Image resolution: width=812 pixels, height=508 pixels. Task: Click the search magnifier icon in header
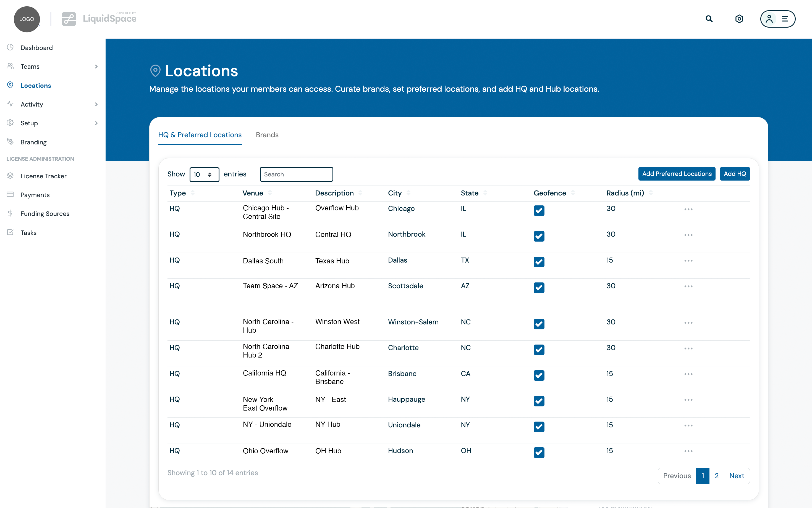(709, 19)
